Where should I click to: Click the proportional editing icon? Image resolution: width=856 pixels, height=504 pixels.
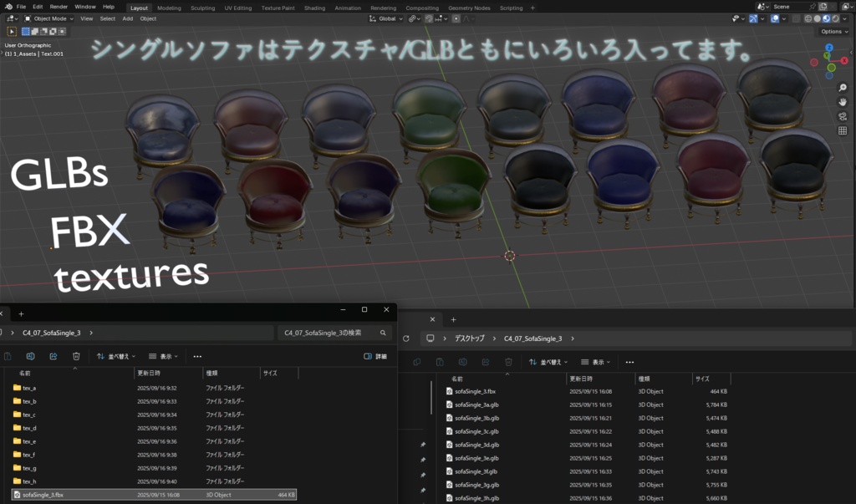pyautogui.click(x=456, y=18)
